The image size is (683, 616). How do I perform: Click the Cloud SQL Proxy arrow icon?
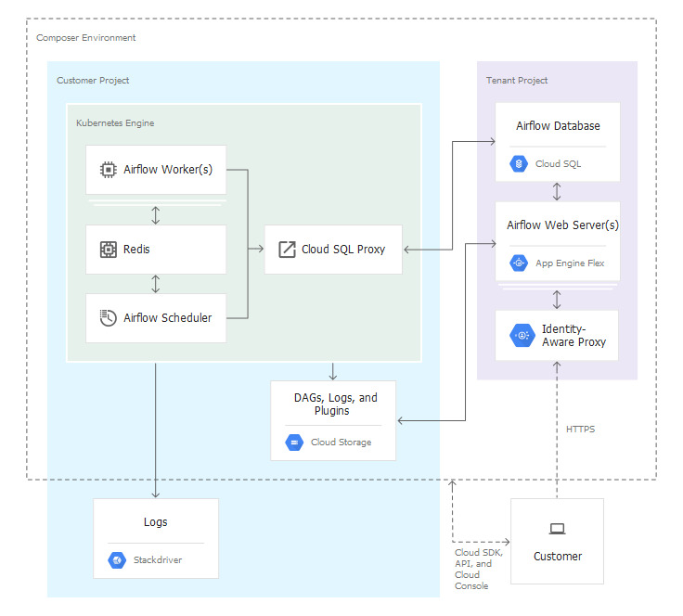[x=287, y=250]
